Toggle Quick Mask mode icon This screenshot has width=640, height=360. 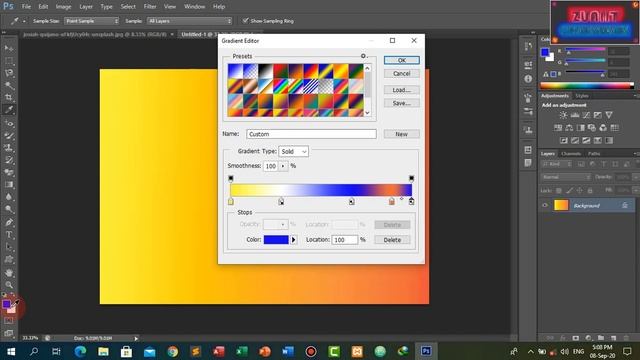click(x=9, y=321)
